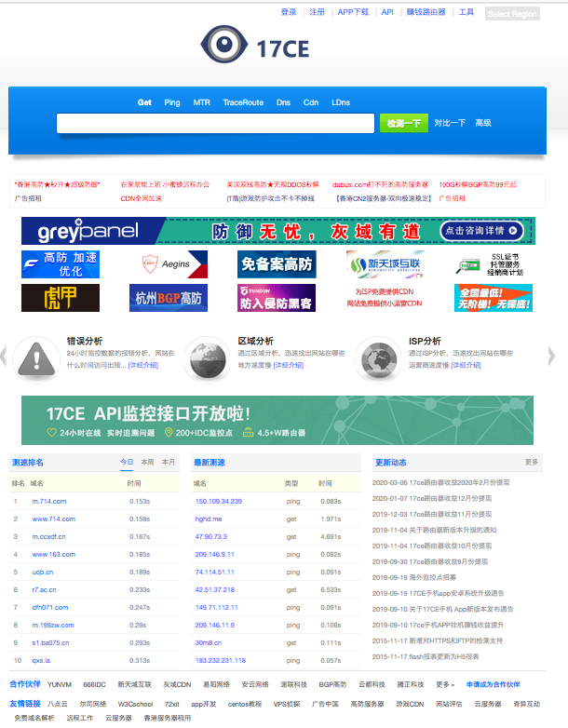The image size is (568, 728).
Task: Click the 登录 login link
Action: coord(289,12)
